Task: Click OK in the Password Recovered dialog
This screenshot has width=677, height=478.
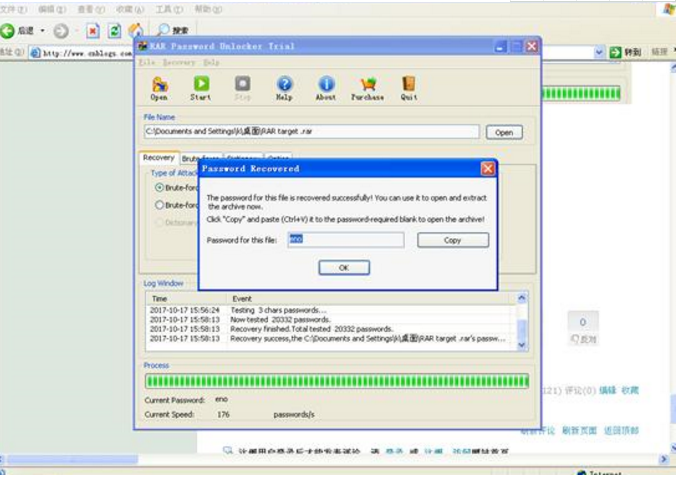Action: click(344, 268)
